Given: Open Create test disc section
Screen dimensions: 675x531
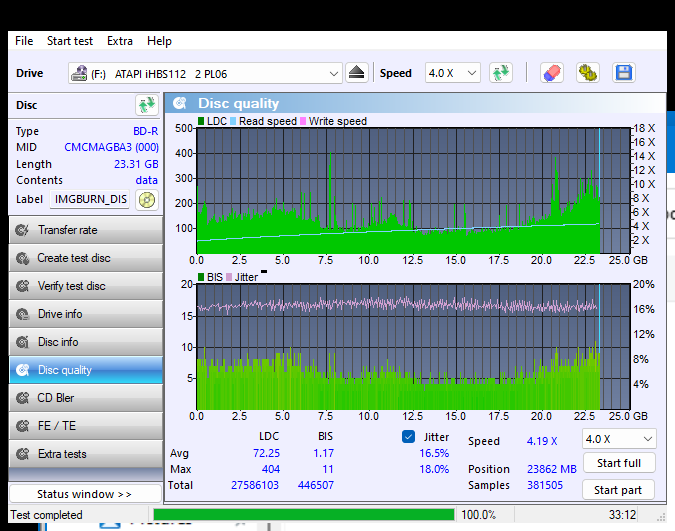Looking at the screenshot, I should click(86, 258).
